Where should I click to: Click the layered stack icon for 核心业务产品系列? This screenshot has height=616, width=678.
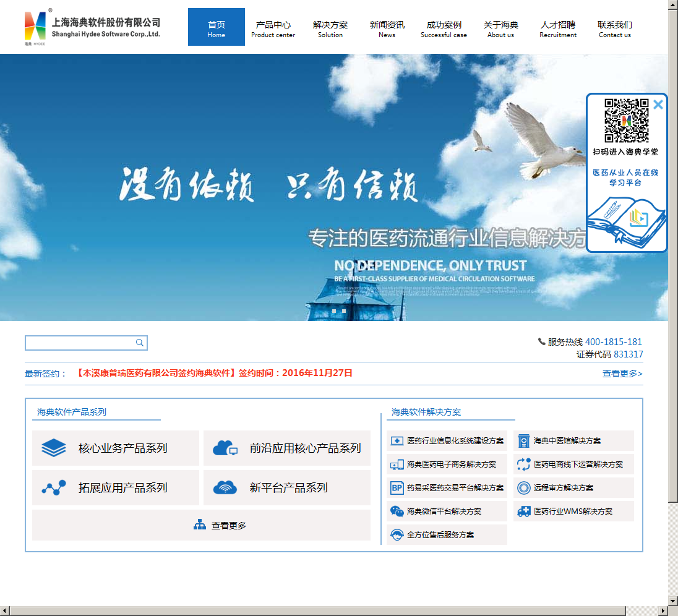tap(54, 448)
